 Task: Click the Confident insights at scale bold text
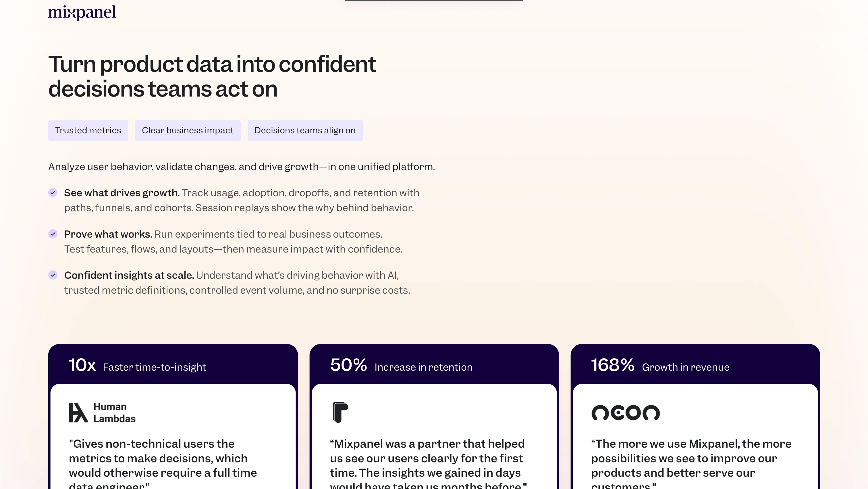129,275
